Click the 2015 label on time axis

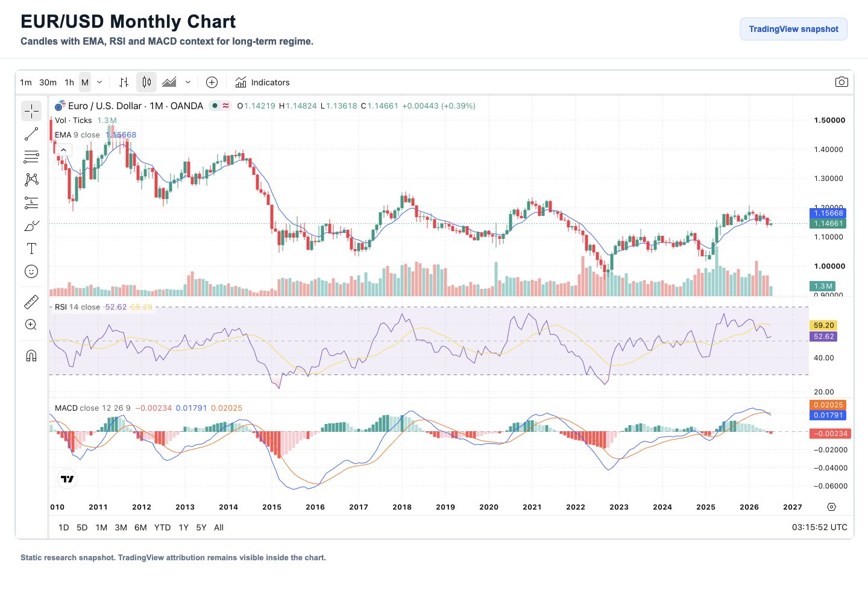272,507
